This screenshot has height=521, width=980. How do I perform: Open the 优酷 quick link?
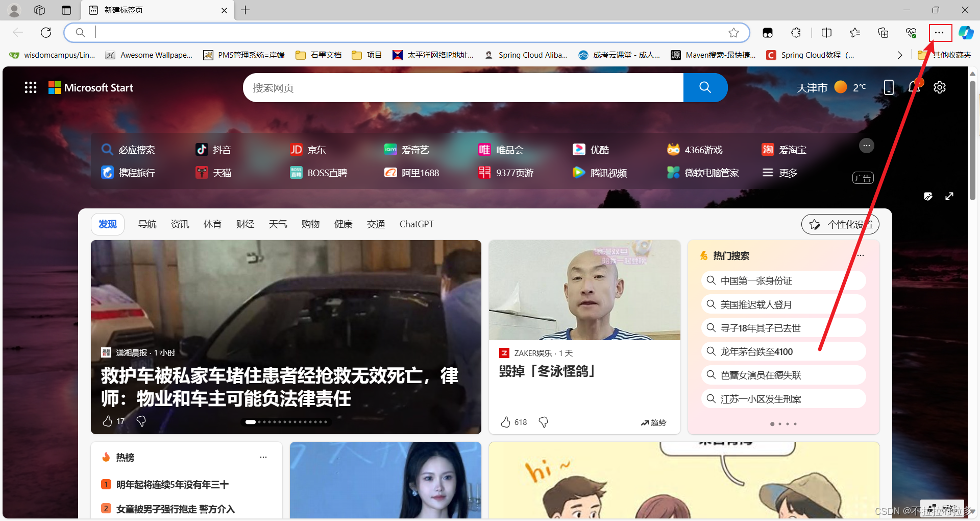click(591, 150)
